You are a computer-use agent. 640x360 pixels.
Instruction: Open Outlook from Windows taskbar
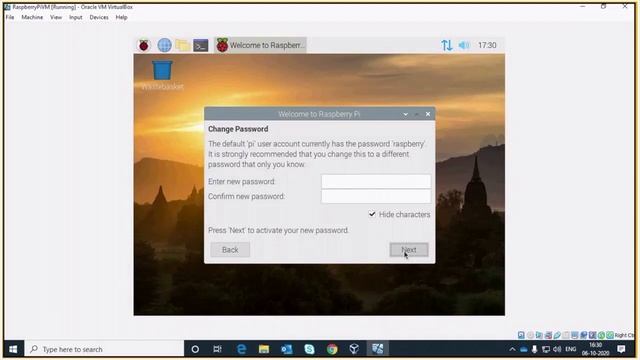[287, 349]
